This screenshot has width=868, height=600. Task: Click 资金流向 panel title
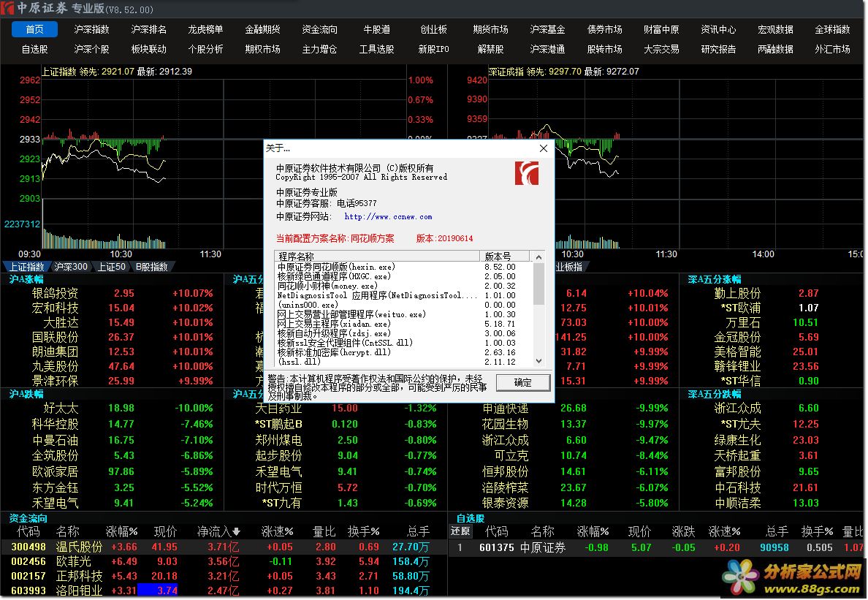point(28,519)
